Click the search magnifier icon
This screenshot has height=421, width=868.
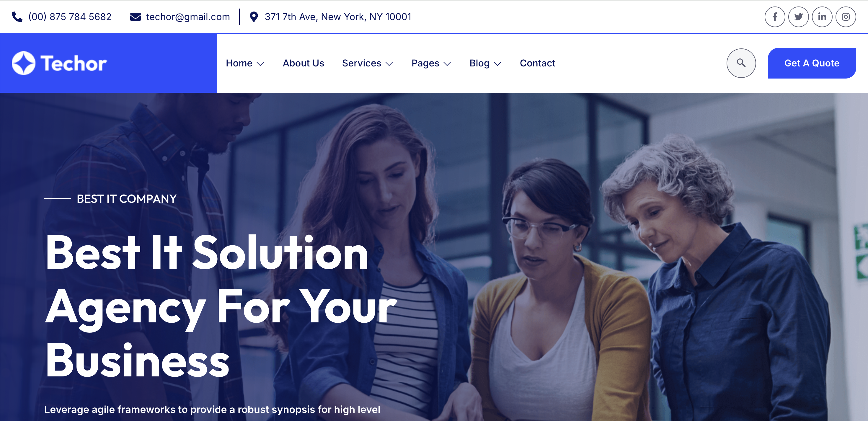[741, 63]
